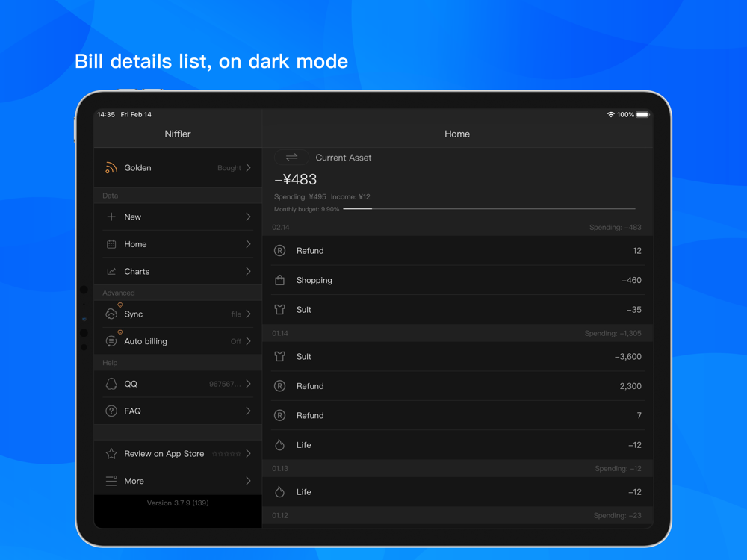Click the 01.12 date header
Viewport: 747px width, 560px height.
point(280,515)
